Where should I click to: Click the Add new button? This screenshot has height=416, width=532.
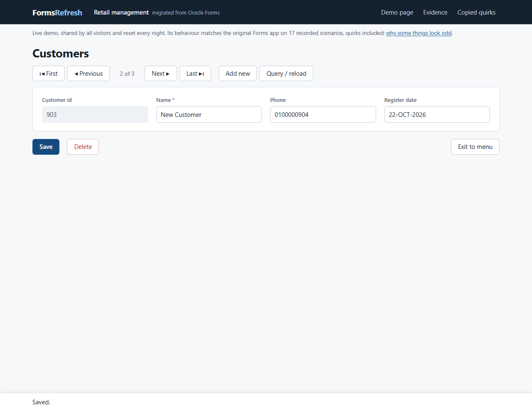[238, 74]
